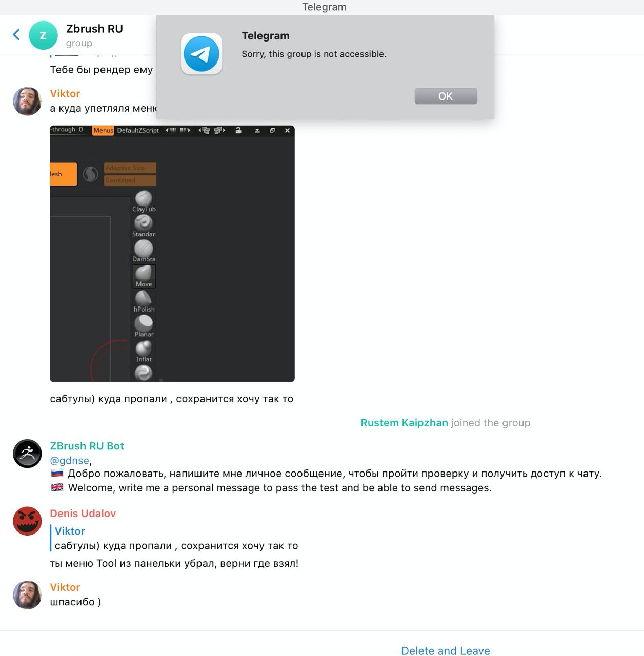Screen dimensions: 644x656
Task: Select the ClayTub brush in screenshot
Action: (144, 201)
